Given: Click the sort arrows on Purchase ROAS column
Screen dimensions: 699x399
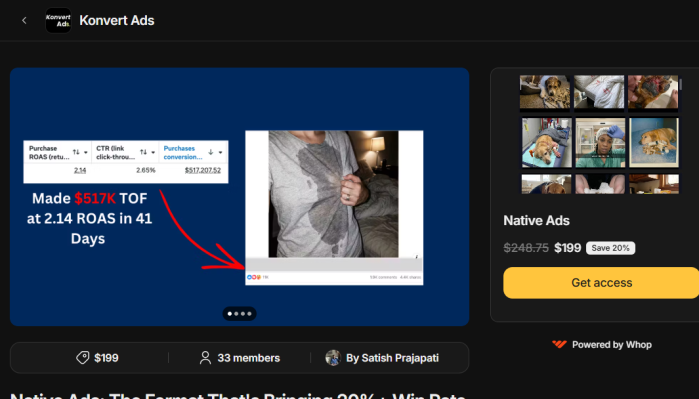Looking at the screenshot, I should pos(76,152).
